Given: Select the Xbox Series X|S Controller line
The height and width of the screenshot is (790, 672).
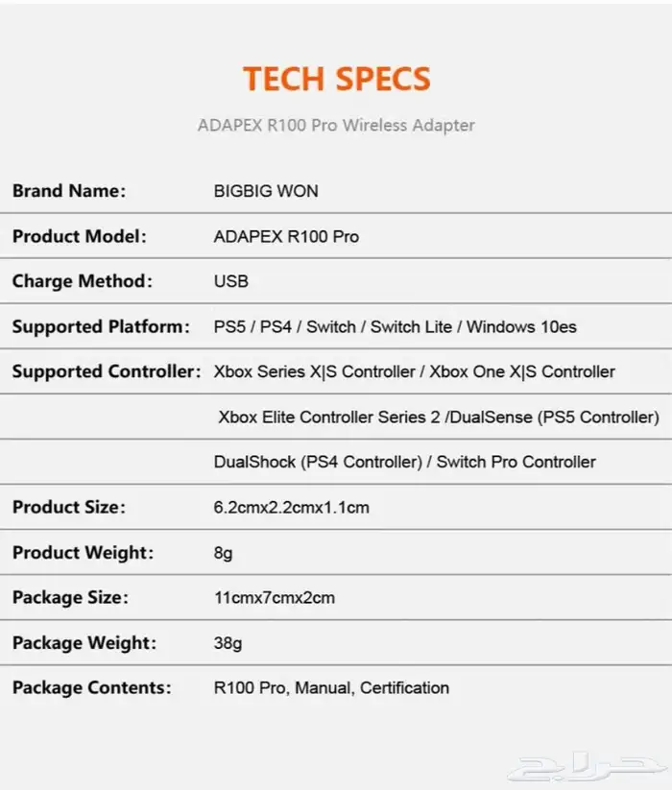Looking at the screenshot, I should click(414, 371).
